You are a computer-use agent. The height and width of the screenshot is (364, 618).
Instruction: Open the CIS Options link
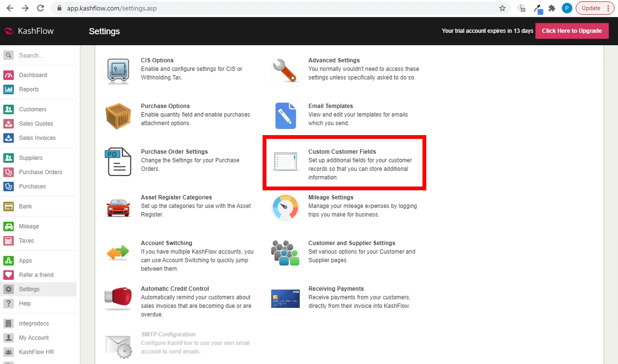point(157,60)
